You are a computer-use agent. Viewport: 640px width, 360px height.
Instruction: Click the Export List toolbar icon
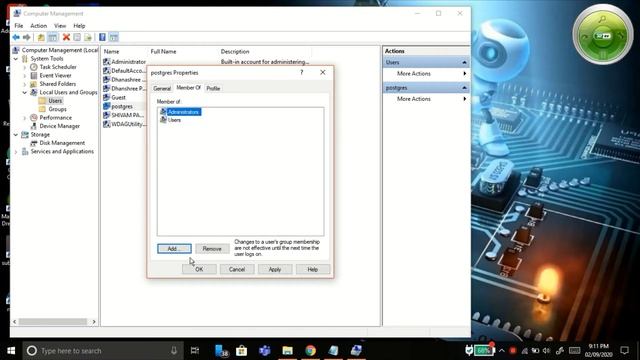click(x=88, y=38)
